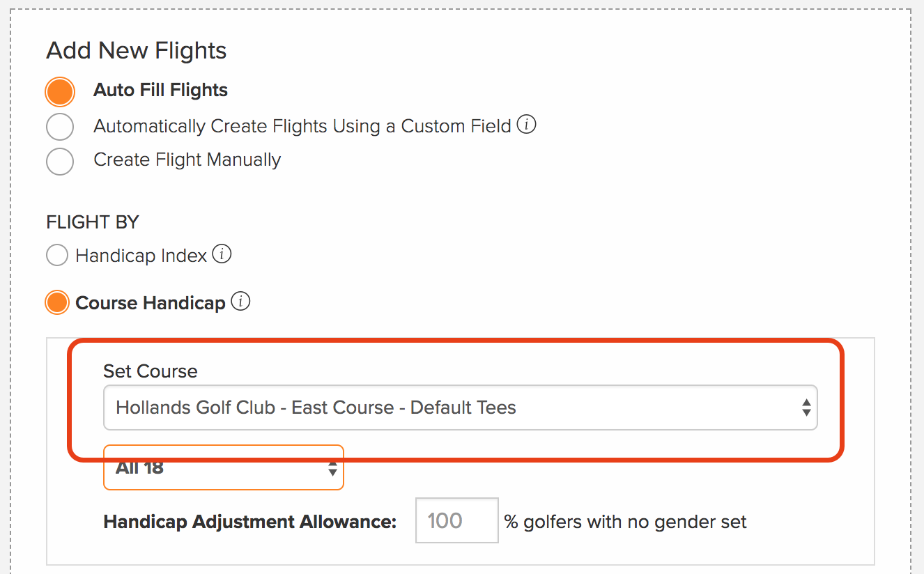Choose Automatically Create Flights Using a Custom Field

(x=60, y=127)
